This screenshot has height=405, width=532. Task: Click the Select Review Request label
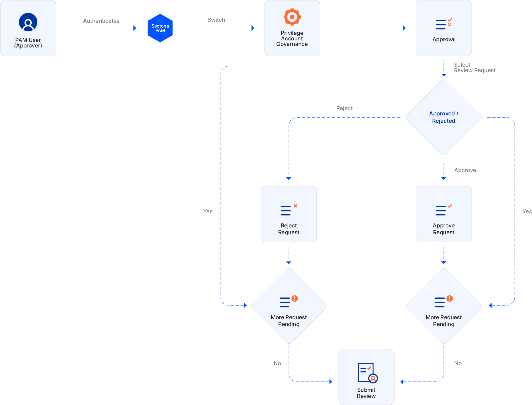[474, 67]
